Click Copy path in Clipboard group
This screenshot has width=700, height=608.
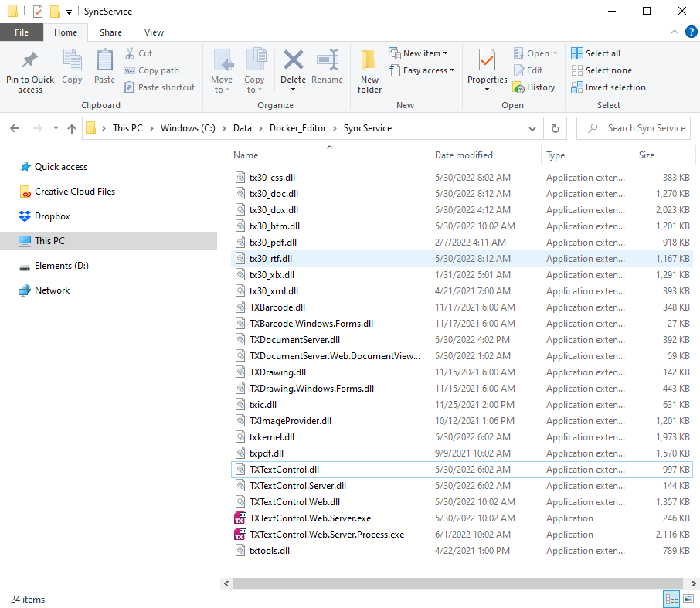coord(151,70)
